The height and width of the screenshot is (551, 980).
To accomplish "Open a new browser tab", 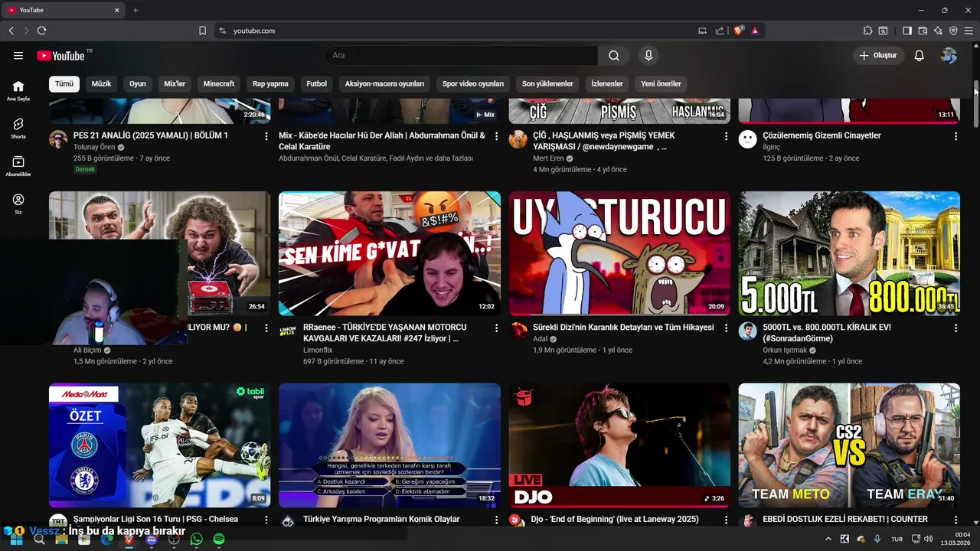I will click(136, 10).
